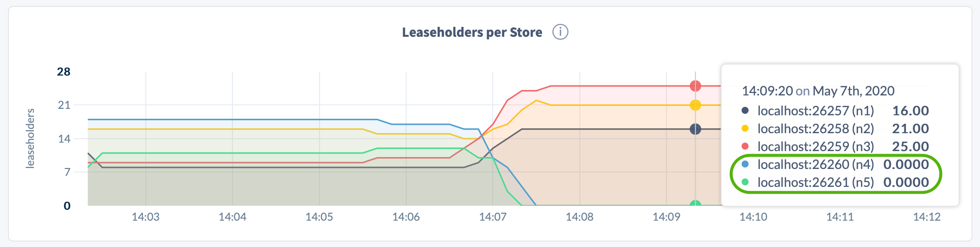Click the yellow dot beside localhost:26258 (n2)
Screen dimensions: 980x247
(x=745, y=129)
